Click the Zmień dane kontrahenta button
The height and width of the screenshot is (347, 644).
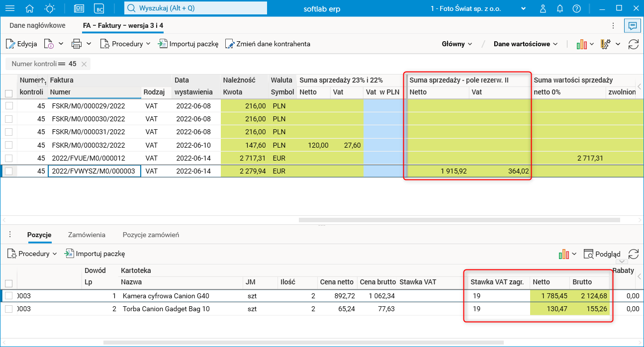click(x=268, y=44)
